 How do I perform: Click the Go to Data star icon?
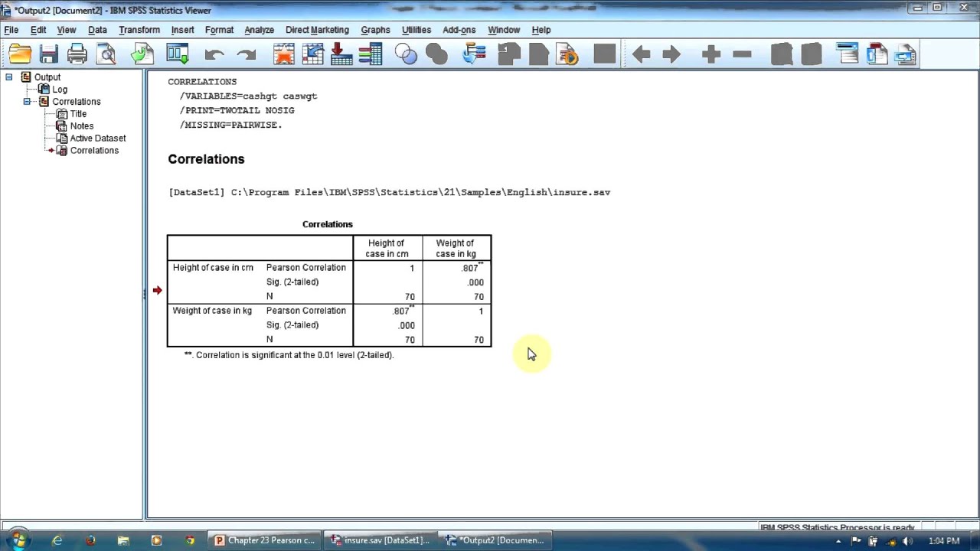(284, 54)
